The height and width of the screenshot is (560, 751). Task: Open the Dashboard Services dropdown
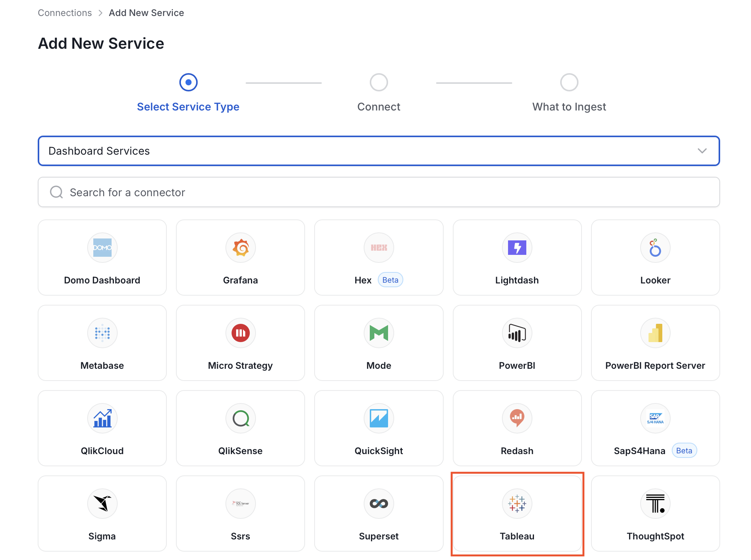tap(379, 151)
